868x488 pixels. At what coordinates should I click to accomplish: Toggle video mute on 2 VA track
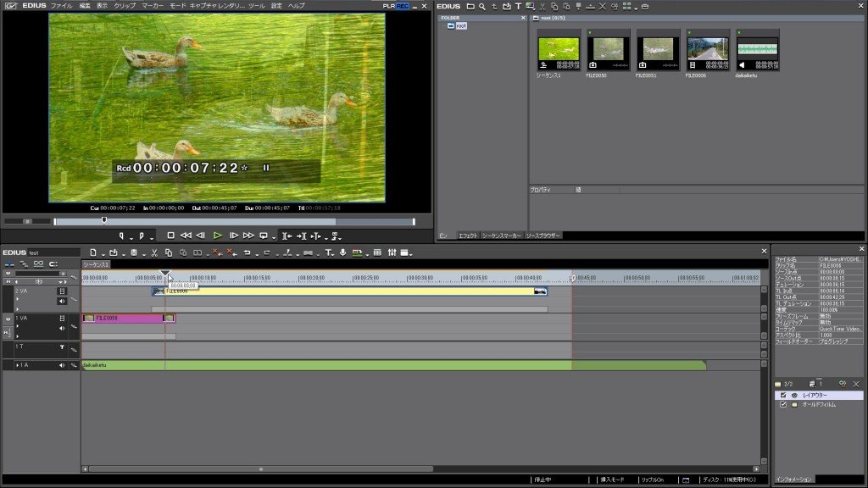point(62,291)
